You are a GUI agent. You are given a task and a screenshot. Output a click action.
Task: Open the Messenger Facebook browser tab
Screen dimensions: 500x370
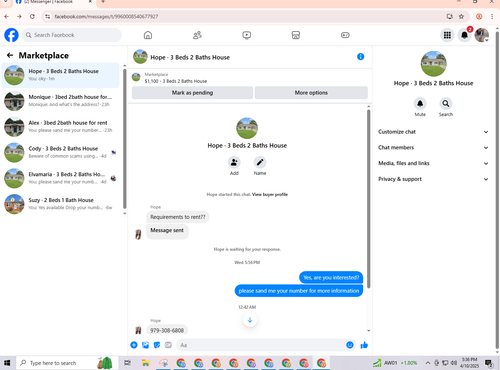click(54, 3)
